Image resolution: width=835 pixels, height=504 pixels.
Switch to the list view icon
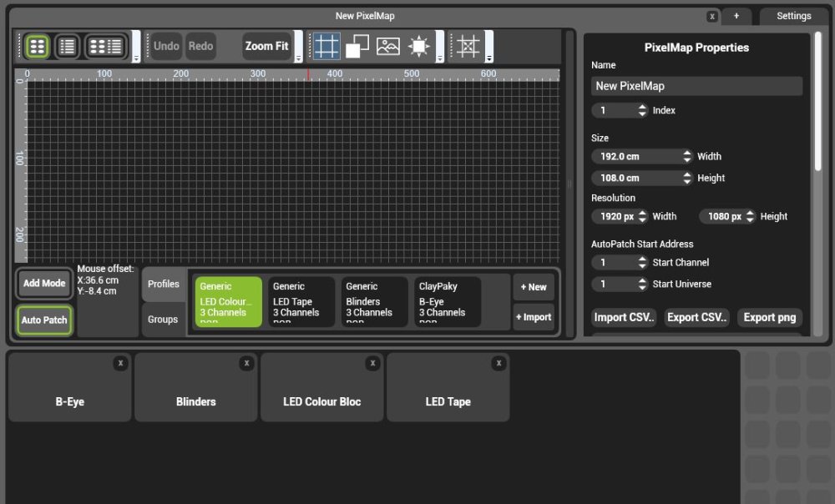click(66, 46)
